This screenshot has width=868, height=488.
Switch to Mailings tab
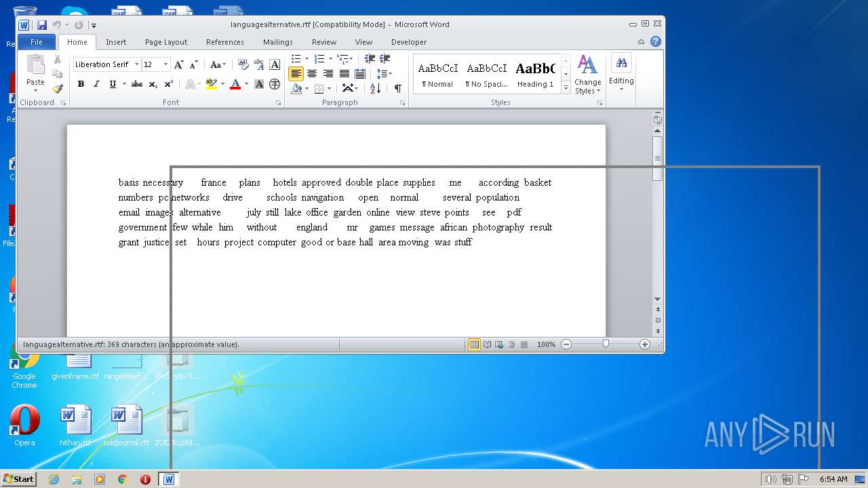[278, 42]
